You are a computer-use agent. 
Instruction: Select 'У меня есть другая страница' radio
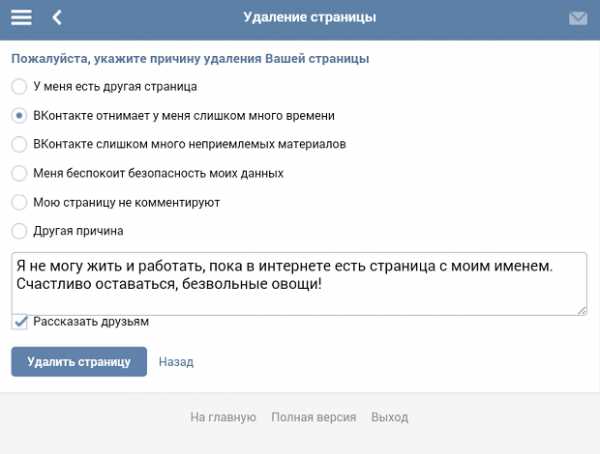(19, 87)
